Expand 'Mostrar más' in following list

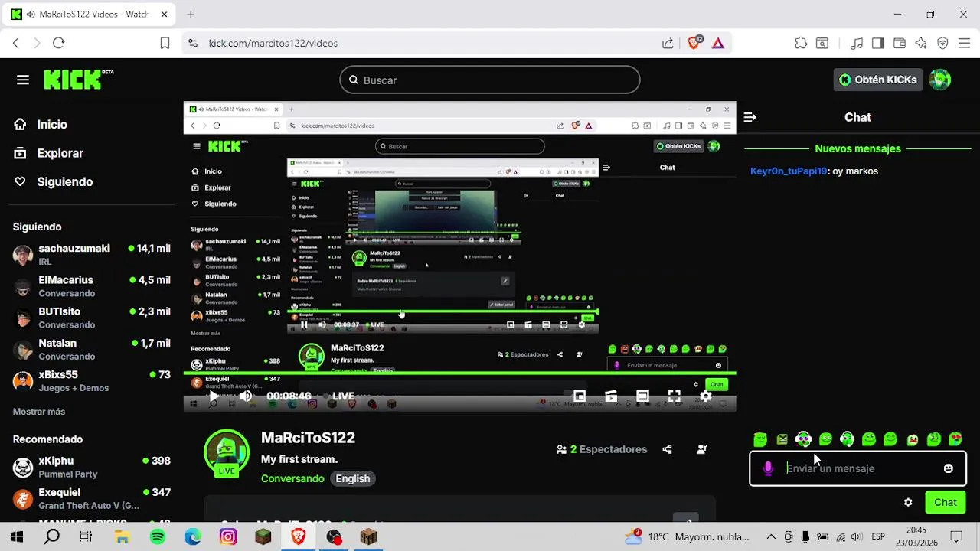click(x=39, y=412)
